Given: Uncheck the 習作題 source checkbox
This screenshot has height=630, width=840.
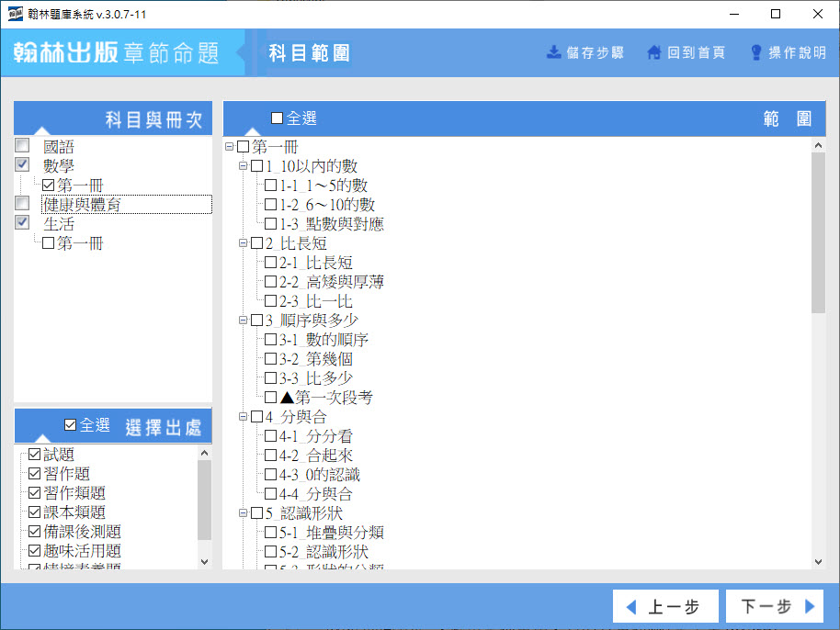Looking at the screenshot, I should tap(35, 474).
